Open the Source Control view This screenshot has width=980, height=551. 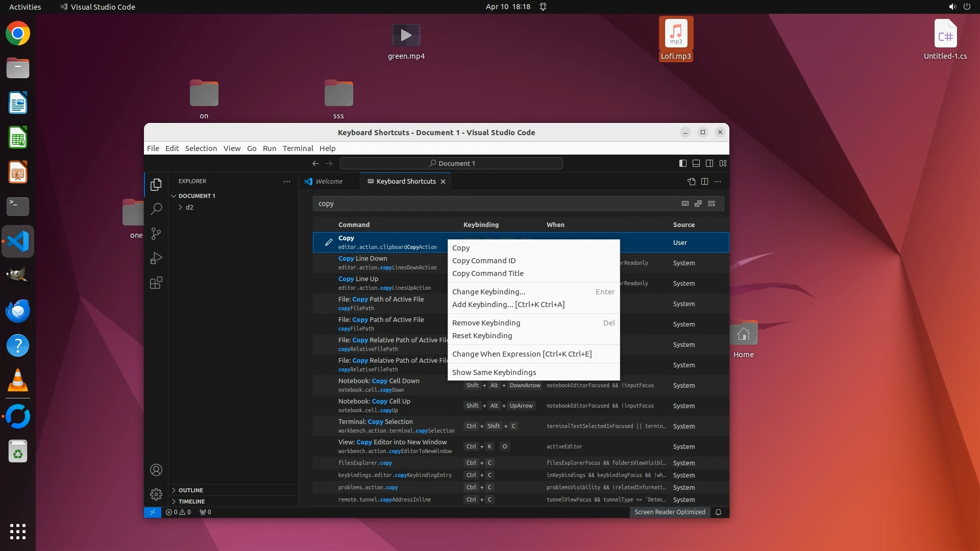(156, 234)
